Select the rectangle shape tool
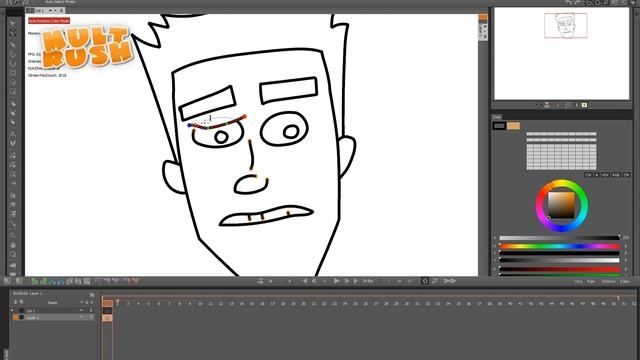 [13, 73]
